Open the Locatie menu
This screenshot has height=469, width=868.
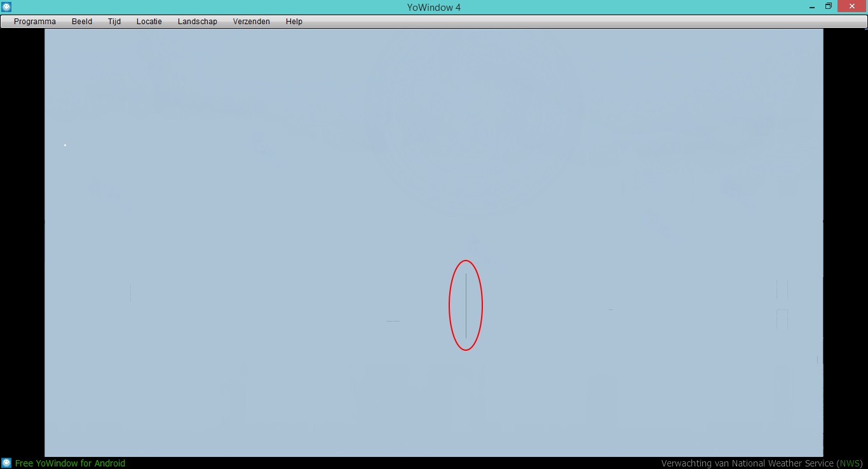[x=149, y=22]
